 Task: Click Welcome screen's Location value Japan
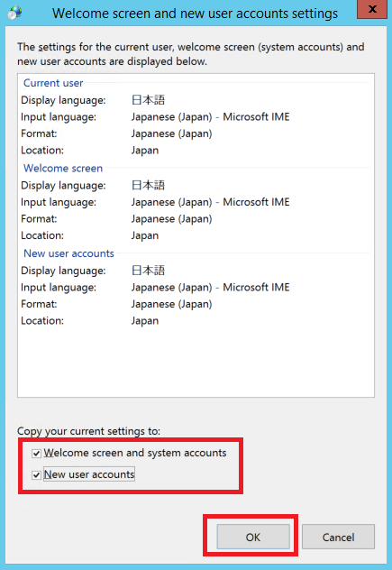[x=145, y=235]
